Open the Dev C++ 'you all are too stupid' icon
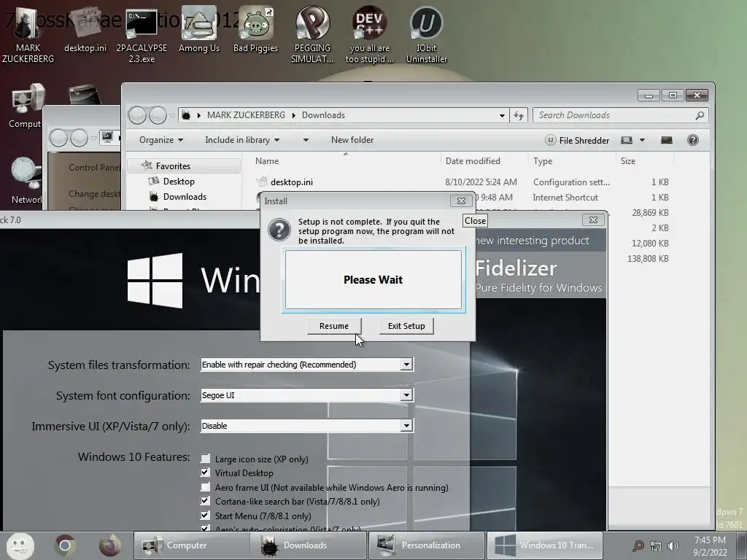747x560 pixels. (x=369, y=34)
